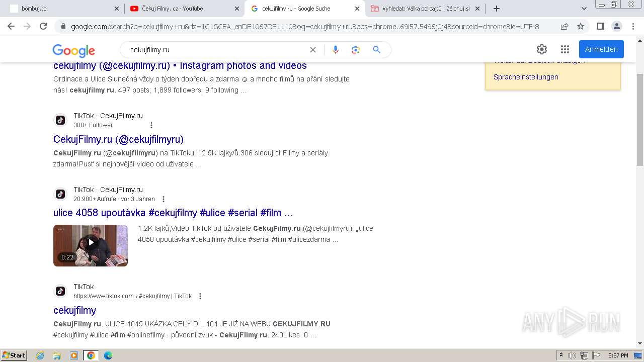Show hidden system tray icons
This screenshot has width=644, height=362.
pyautogui.click(x=561, y=355)
